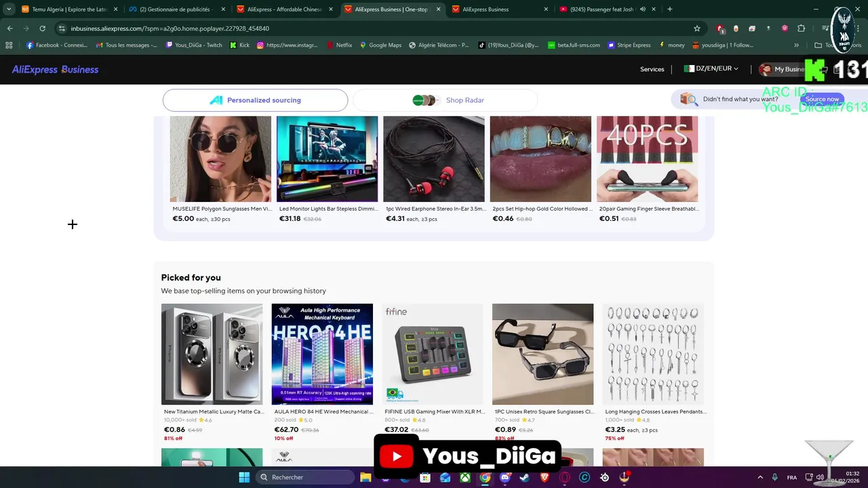Open the money bookmark
The image size is (868, 488).
671,45
